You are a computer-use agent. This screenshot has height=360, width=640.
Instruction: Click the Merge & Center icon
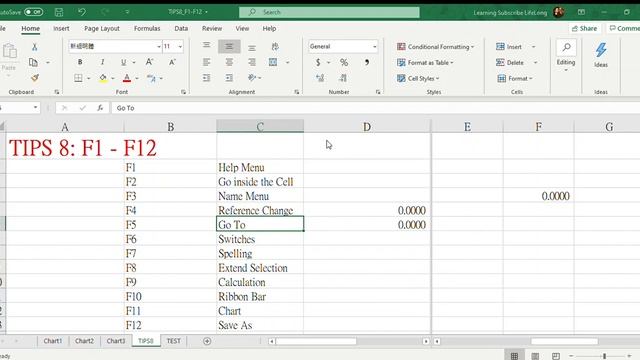pyautogui.click(x=273, y=62)
